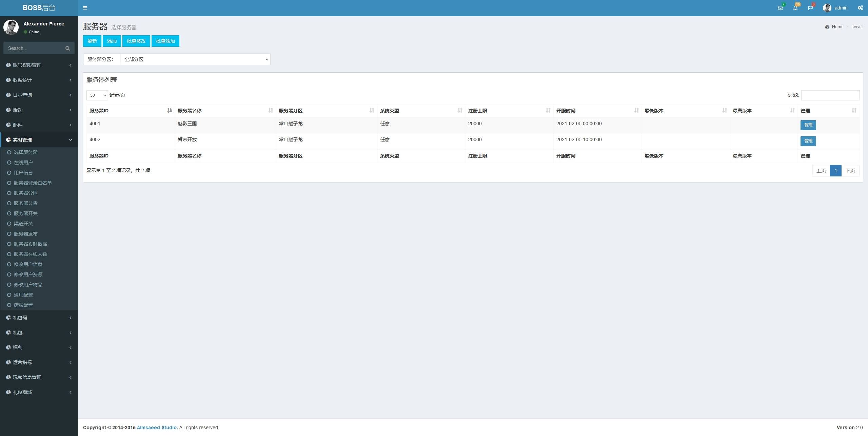
Task: Sort by 服务器ID column icon
Action: (170, 110)
